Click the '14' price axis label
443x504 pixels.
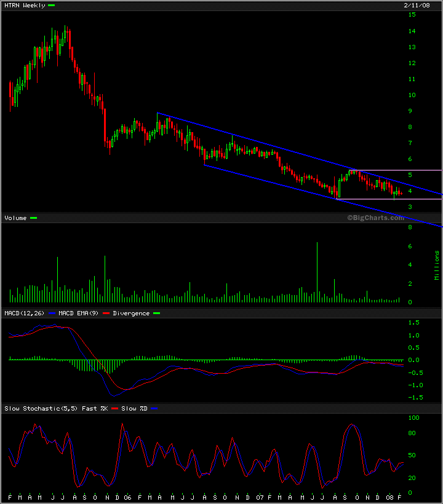(x=412, y=31)
